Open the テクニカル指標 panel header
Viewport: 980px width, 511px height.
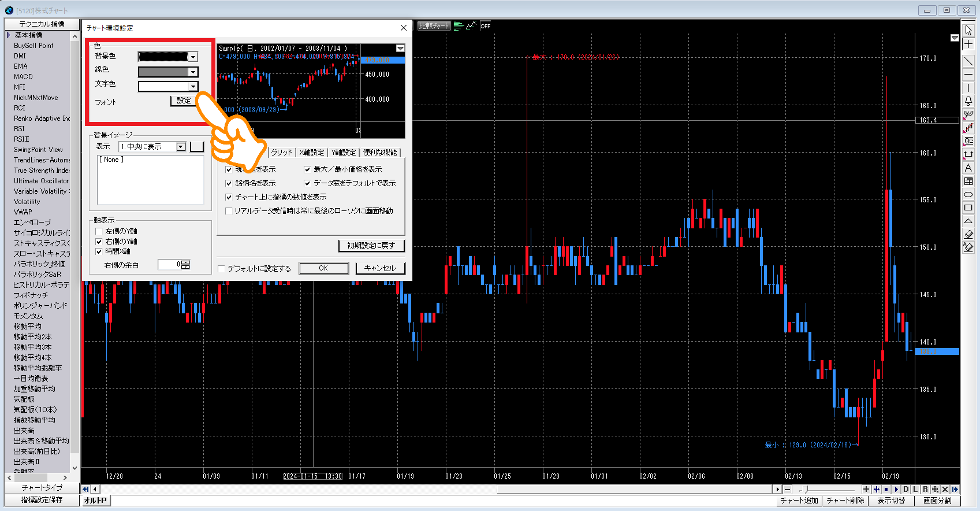(42, 24)
